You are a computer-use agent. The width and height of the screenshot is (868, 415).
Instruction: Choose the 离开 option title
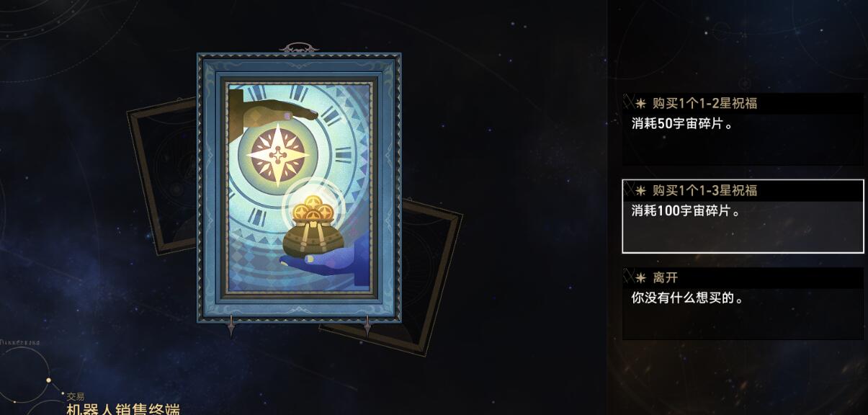(x=665, y=277)
